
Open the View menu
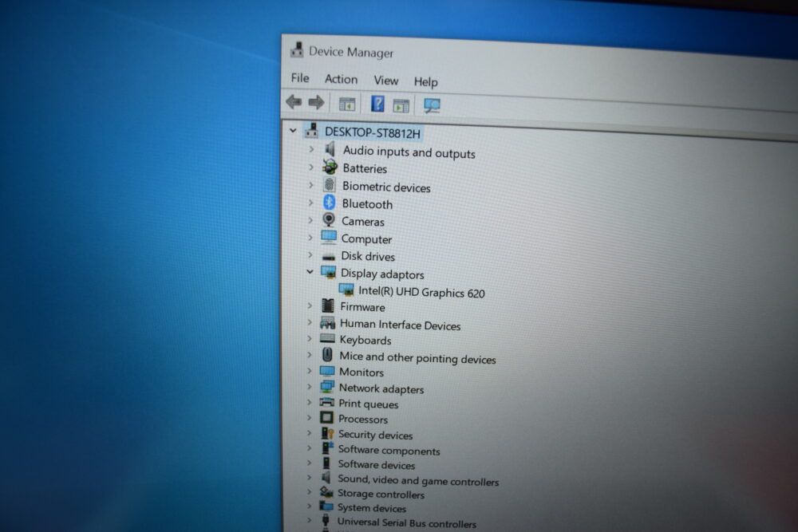tap(385, 81)
